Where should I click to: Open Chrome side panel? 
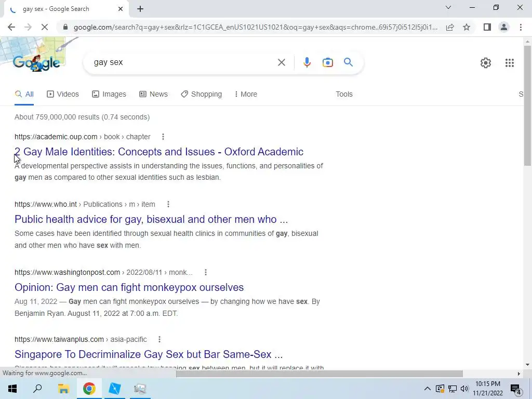(x=487, y=27)
